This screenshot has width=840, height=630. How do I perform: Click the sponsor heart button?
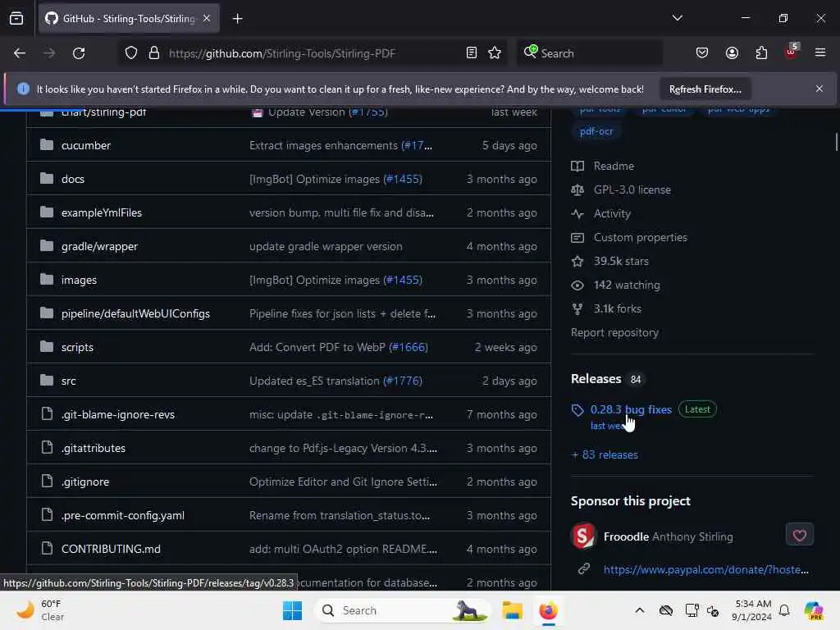pos(799,535)
